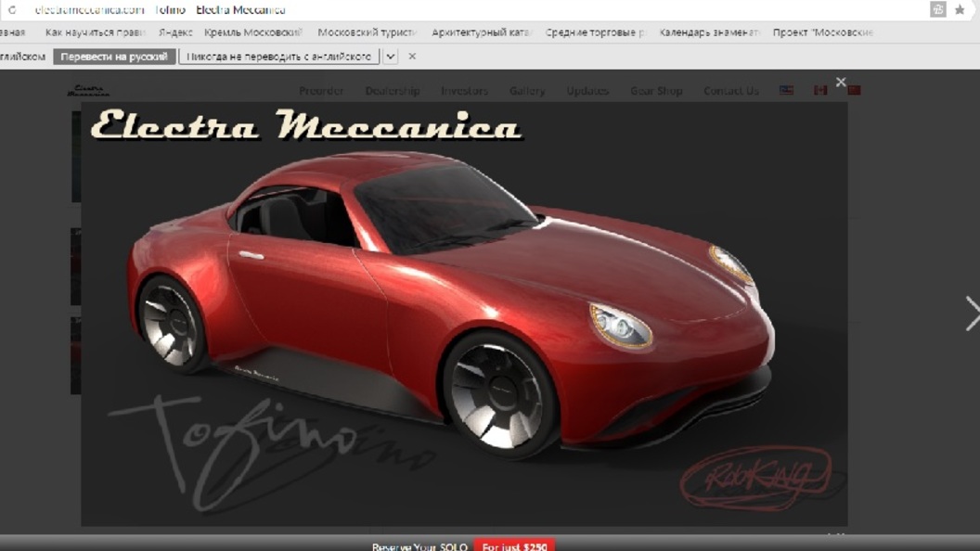Open the 'Календарь знаменат' bookmark

[709, 32]
